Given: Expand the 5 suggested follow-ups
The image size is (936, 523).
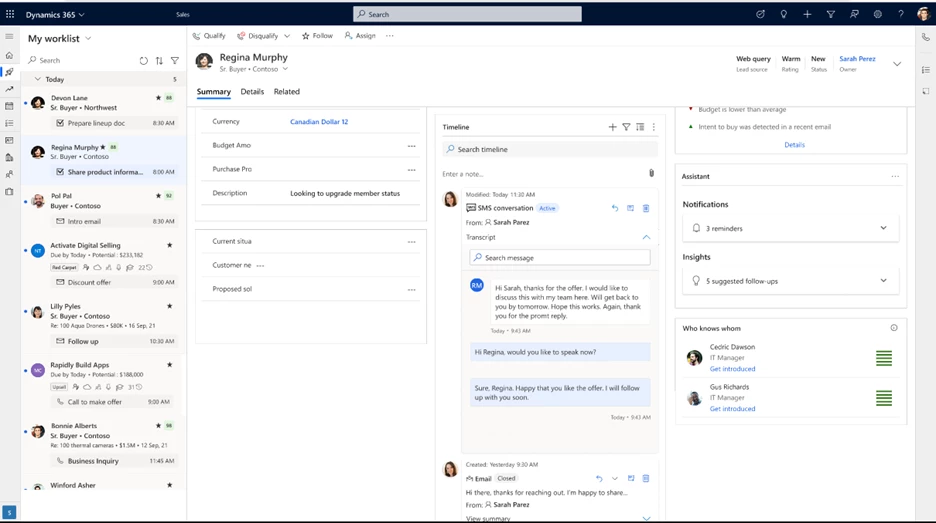Looking at the screenshot, I should click(x=883, y=281).
